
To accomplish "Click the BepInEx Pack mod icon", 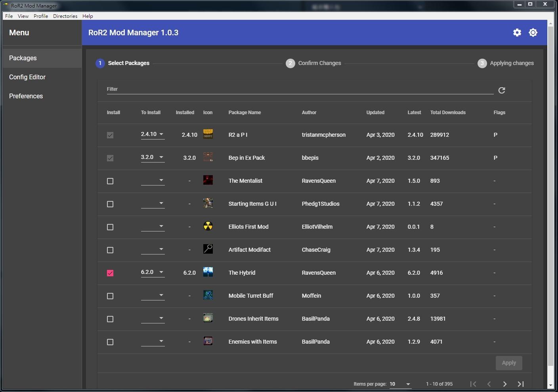I will pyautogui.click(x=208, y=157).
